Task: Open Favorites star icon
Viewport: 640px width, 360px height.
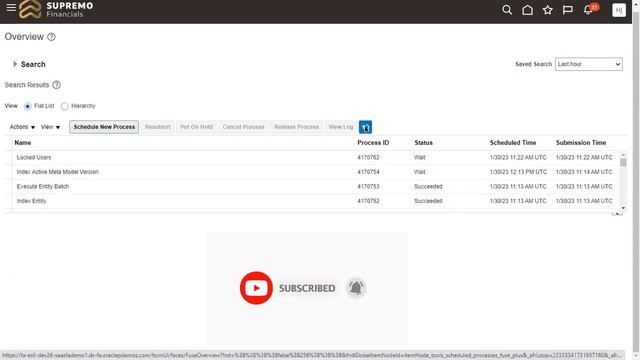Action: coord(547,10)
